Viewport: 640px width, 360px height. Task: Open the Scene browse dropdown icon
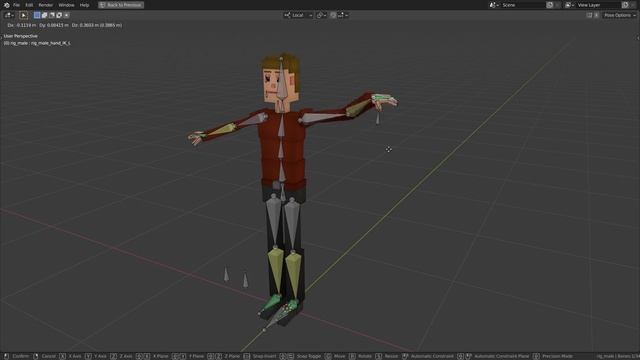click(x=494, y=5)
